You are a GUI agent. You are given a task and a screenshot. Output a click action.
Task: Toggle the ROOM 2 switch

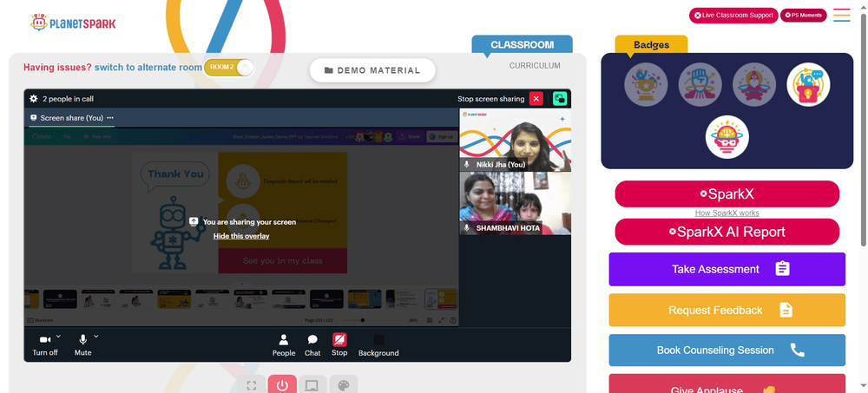pos(228,67)
